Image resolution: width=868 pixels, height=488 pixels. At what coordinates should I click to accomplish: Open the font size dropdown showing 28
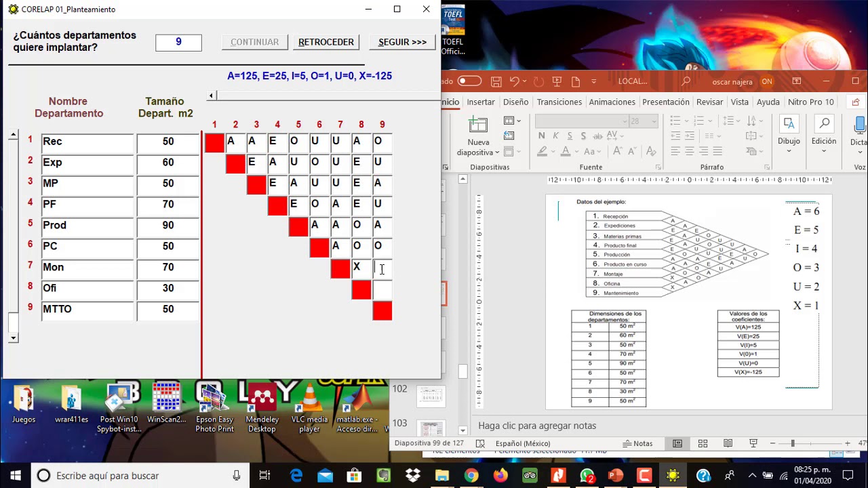coord(654,121)
